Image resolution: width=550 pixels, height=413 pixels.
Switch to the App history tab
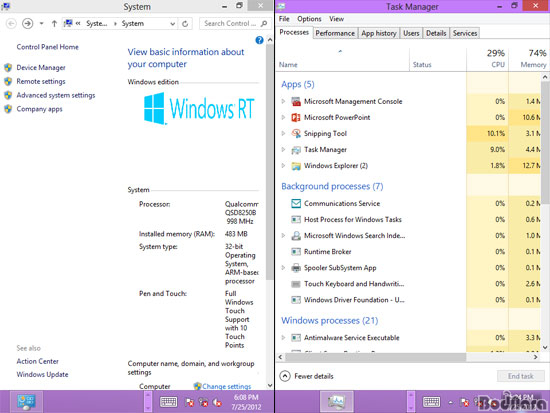point(379,33)
